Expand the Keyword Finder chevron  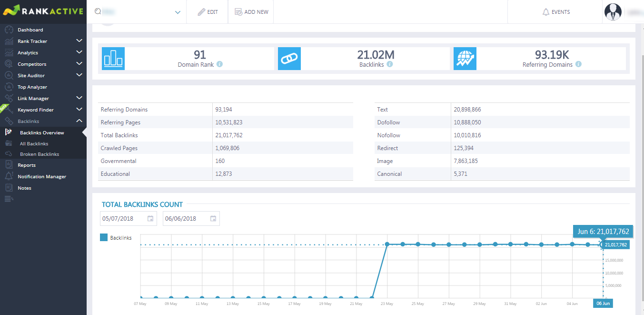click(x=79, y=110)
